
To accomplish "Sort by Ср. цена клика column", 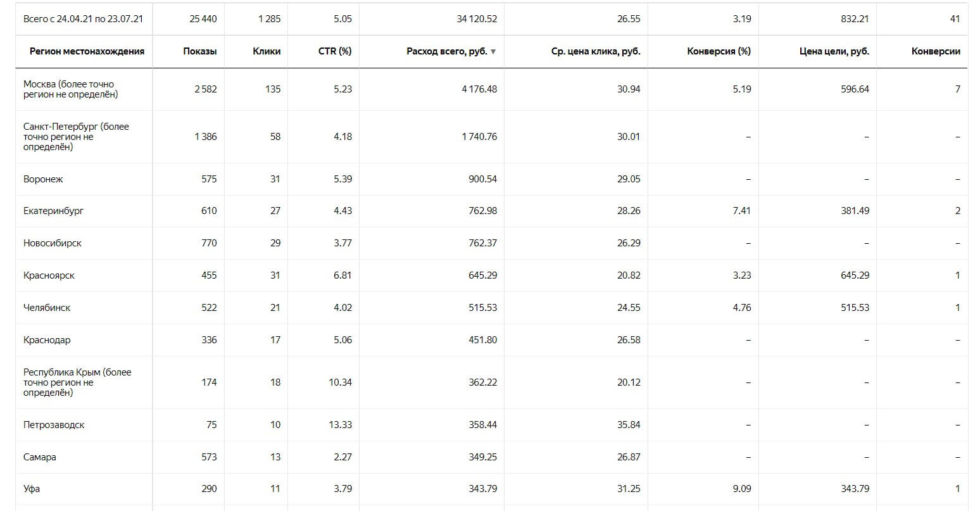I will pyautogui.click(x=596, y=51).
